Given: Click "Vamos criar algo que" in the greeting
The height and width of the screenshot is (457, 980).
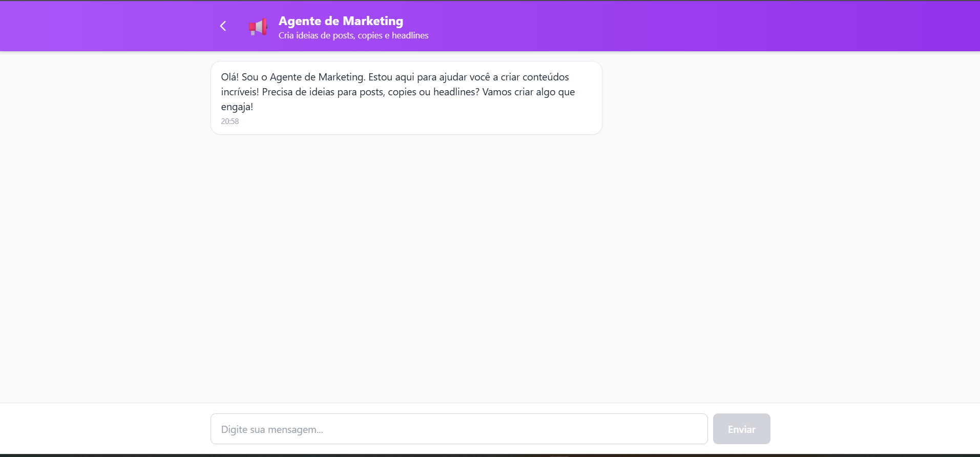Looking at the screenshot, I should click(x=528, y=92).
